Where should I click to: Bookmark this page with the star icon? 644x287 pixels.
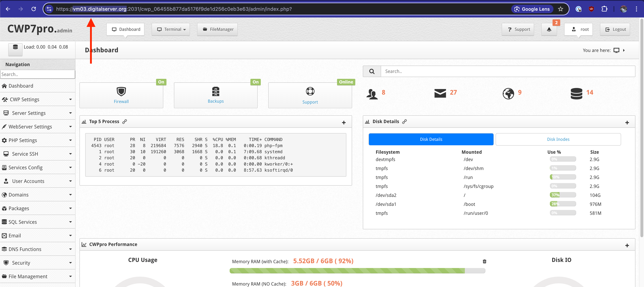560,9
